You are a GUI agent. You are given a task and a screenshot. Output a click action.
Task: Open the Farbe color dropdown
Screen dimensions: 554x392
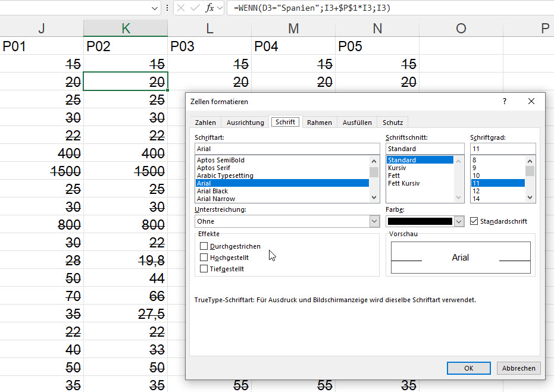(458, 221)
